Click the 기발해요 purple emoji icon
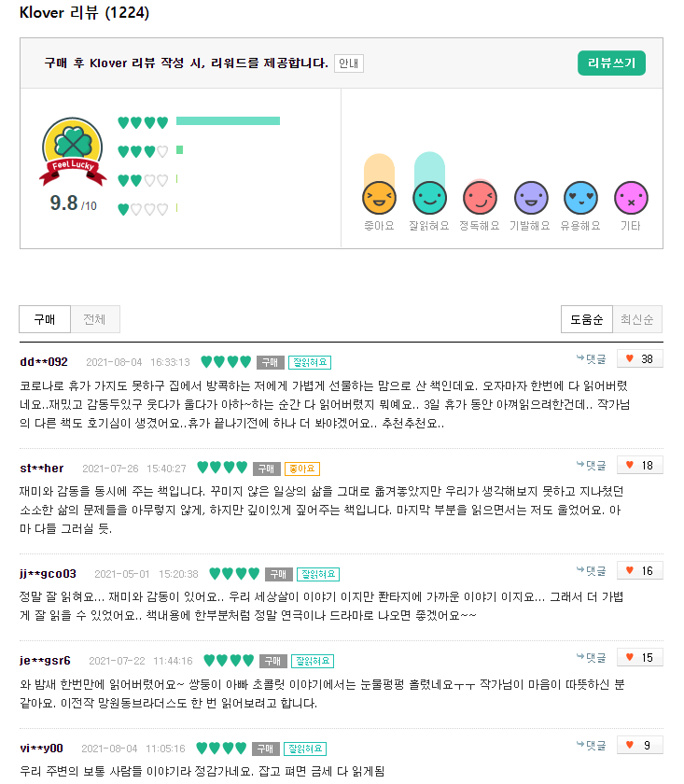The image size is (684, 784). pos(531,198)
